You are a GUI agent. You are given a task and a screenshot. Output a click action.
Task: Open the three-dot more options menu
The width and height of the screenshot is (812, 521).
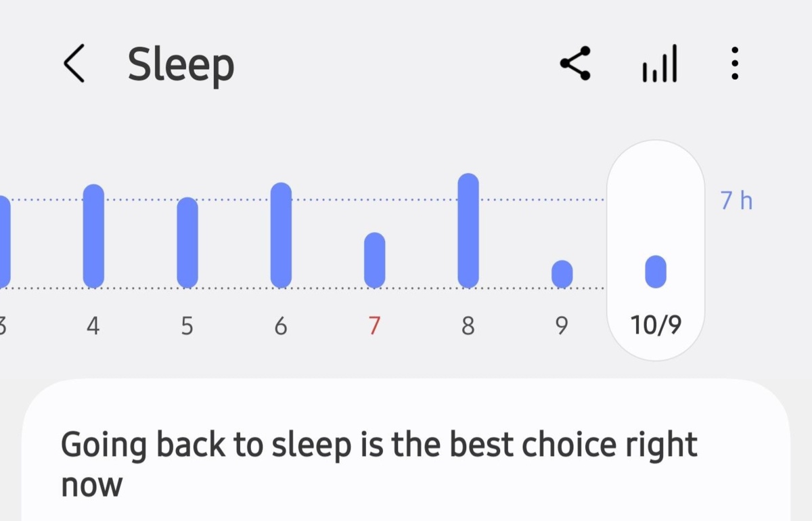735,64
